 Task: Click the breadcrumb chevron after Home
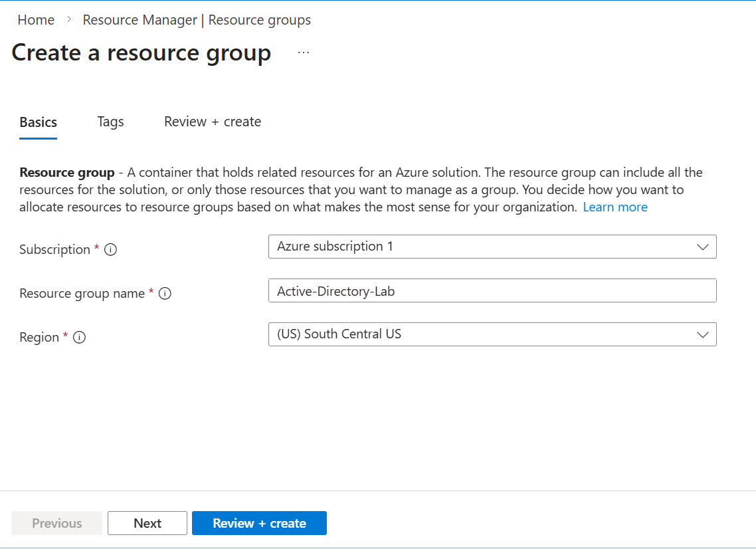69,20
